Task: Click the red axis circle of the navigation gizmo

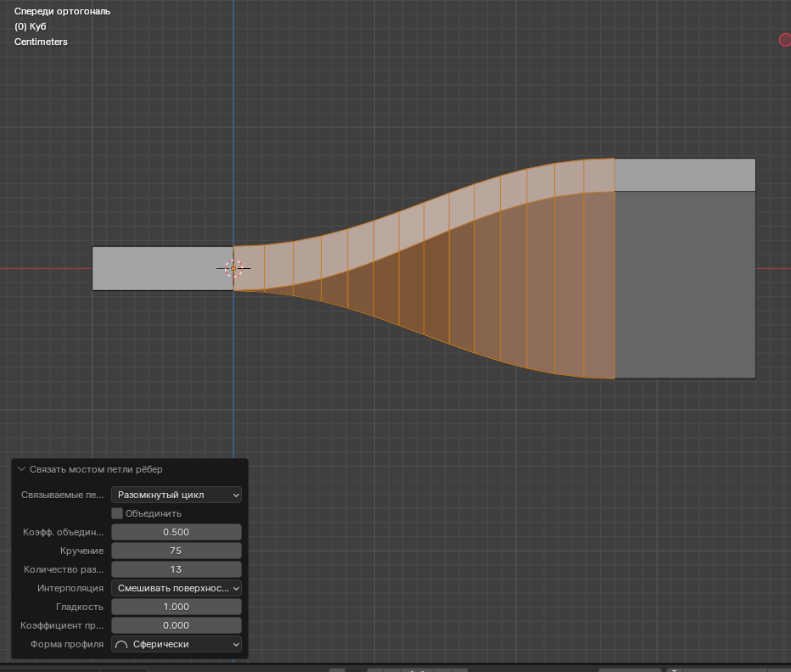Action: (x=785, y=40)
